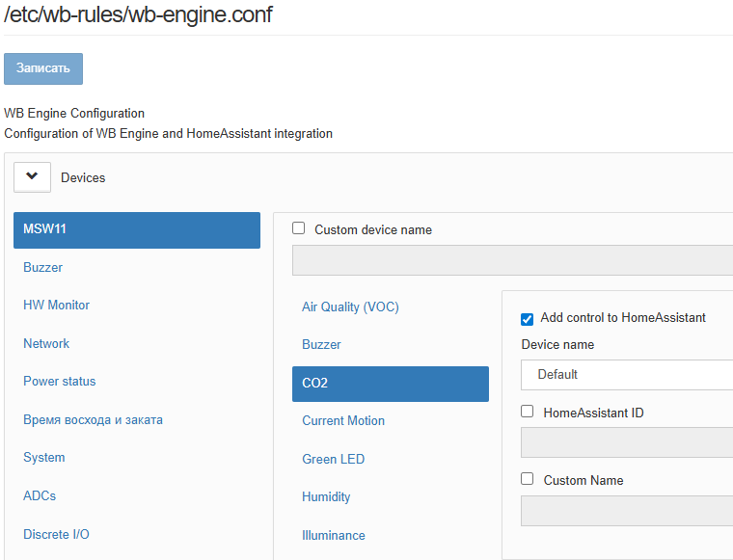Open the Network device entry
This screenshot has width=733, height=560.
[46, 344]
